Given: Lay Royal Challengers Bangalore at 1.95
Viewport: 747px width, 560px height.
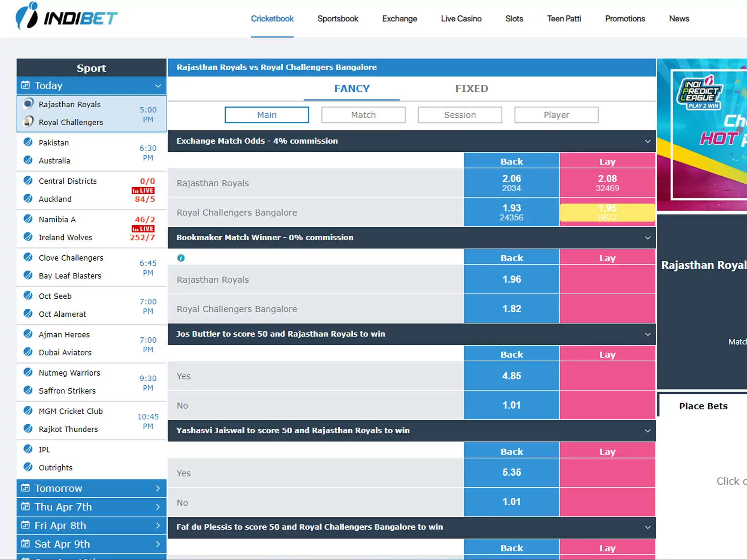Looking at the screenshot, I should click(607, 212).
